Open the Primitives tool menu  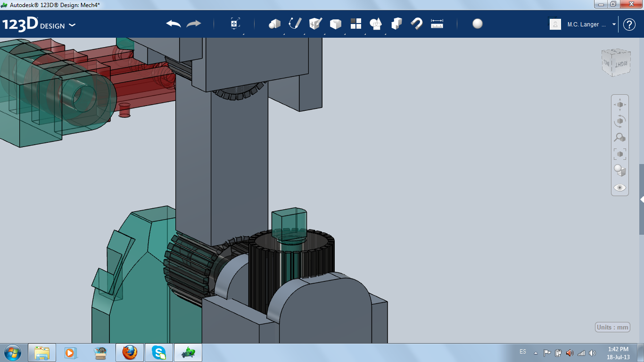tap(274, 24)
